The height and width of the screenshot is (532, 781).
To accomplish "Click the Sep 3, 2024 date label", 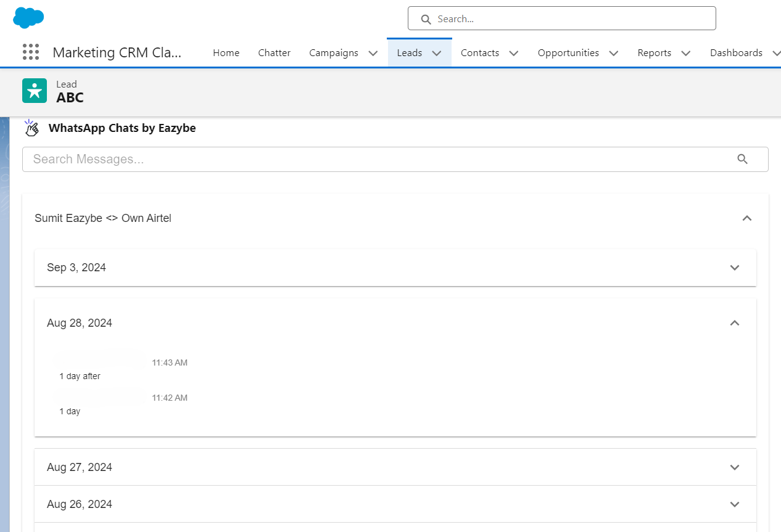I will coord(76,268).
